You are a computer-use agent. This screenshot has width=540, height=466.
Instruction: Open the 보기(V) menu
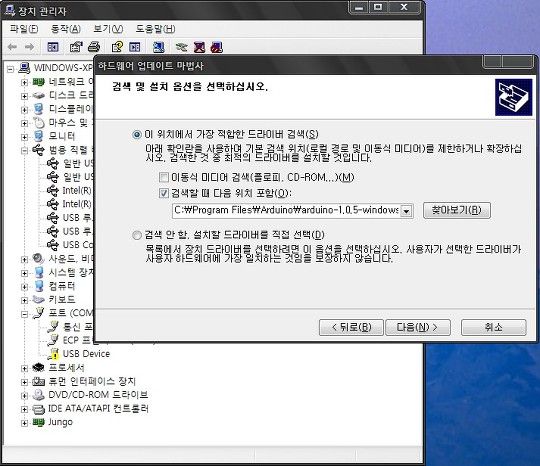pyautogui.click(x=108, y=29)
